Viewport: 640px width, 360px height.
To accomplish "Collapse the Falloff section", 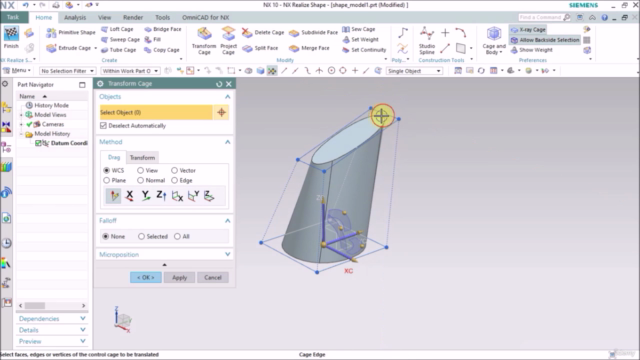I will tap(227, 221).
